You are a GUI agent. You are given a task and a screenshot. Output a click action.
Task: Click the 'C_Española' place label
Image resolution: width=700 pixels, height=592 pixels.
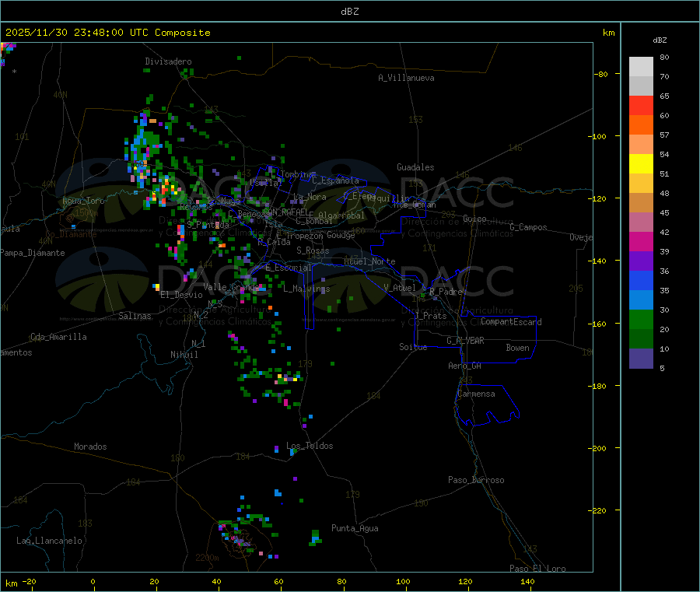click(336, 180)
